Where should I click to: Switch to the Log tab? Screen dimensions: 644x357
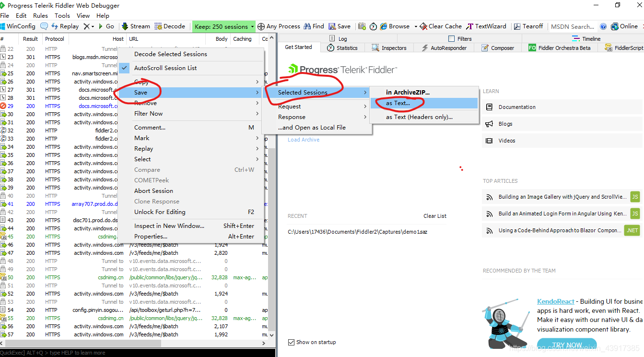point(339,39)
